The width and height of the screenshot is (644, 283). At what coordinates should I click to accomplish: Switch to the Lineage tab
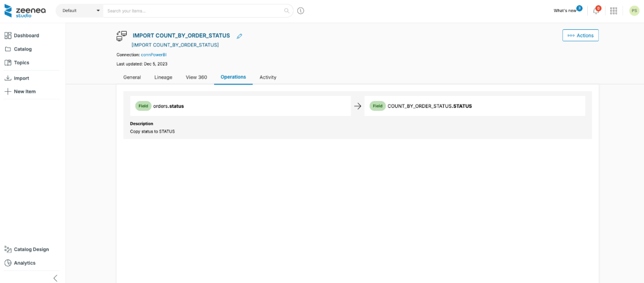[163, 77]
